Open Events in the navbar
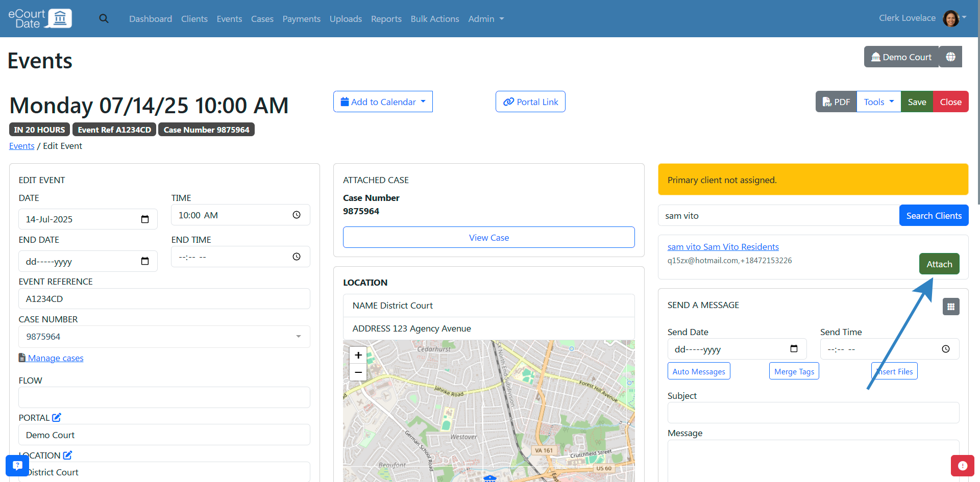Image resolution: width=980 pixels, height=482 pixels. coord(229,19)
